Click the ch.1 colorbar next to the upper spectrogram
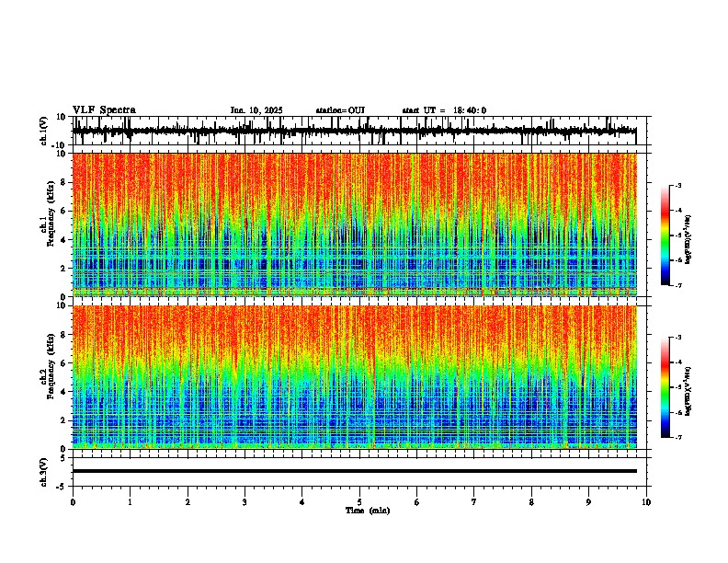This screenshot has height=563, width=728. 665,236
